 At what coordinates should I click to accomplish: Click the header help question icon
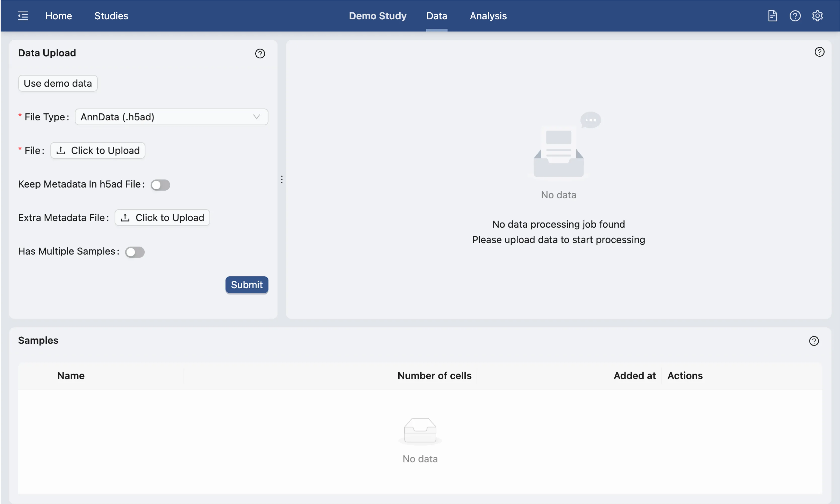795,16
